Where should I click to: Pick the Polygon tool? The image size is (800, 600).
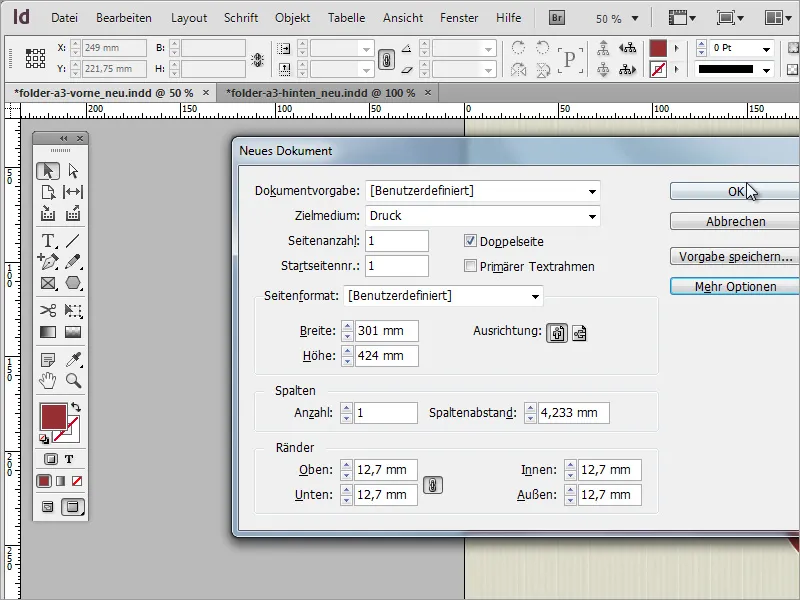73,283
